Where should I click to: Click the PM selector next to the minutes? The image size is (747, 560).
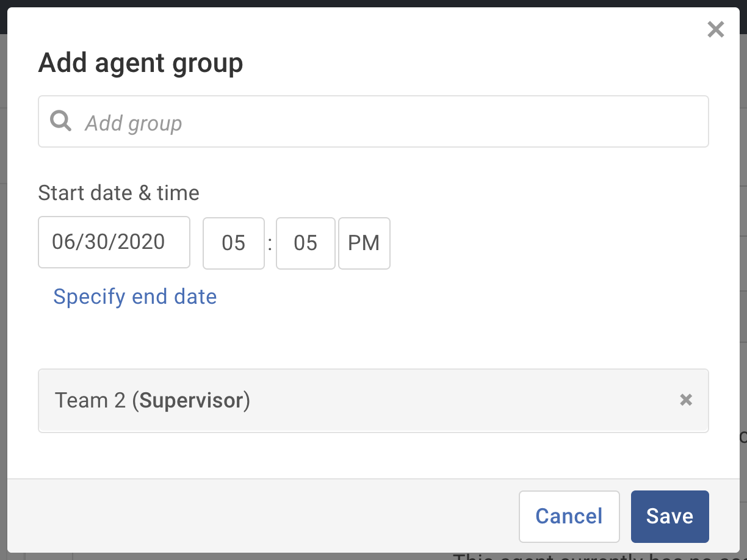click(364, 243)
